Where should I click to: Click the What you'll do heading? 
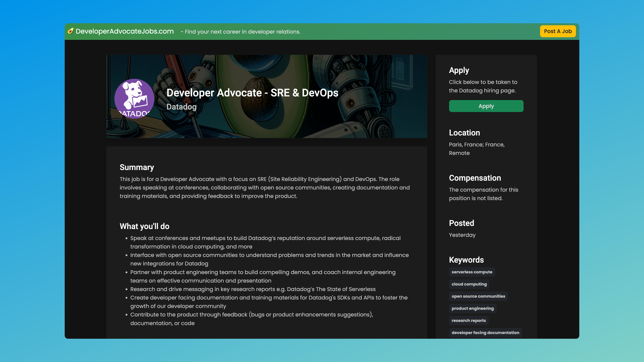click(145, 226)
